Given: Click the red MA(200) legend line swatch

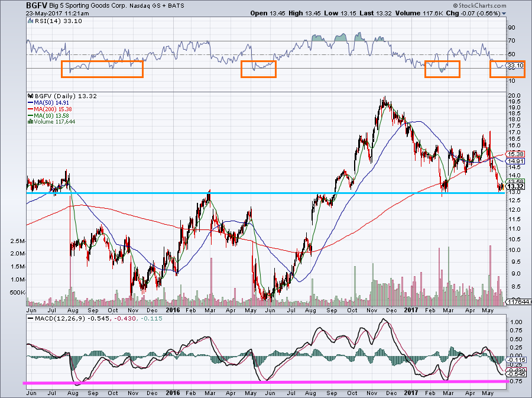Looking at the screenshot, I should (31, 109).
